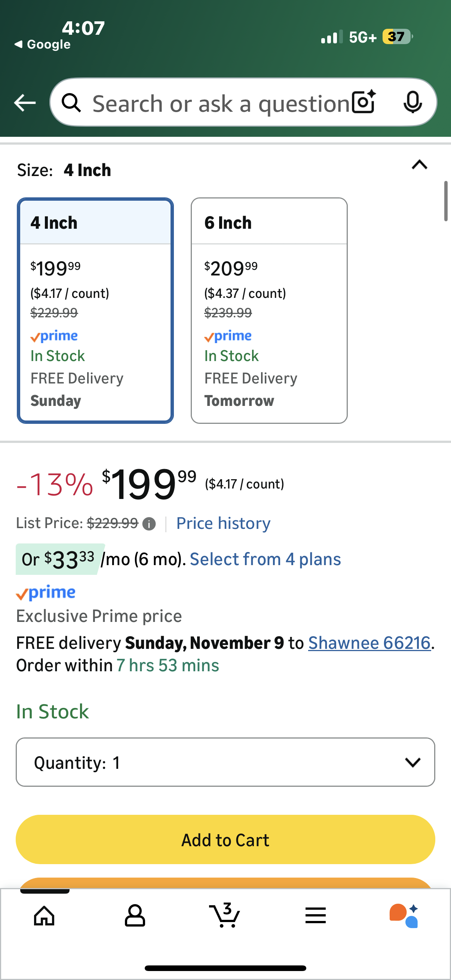Change delivery location Shawnee 66216
Image resolution: width=451 pixels, height=980 pixels.
(369, 643)
